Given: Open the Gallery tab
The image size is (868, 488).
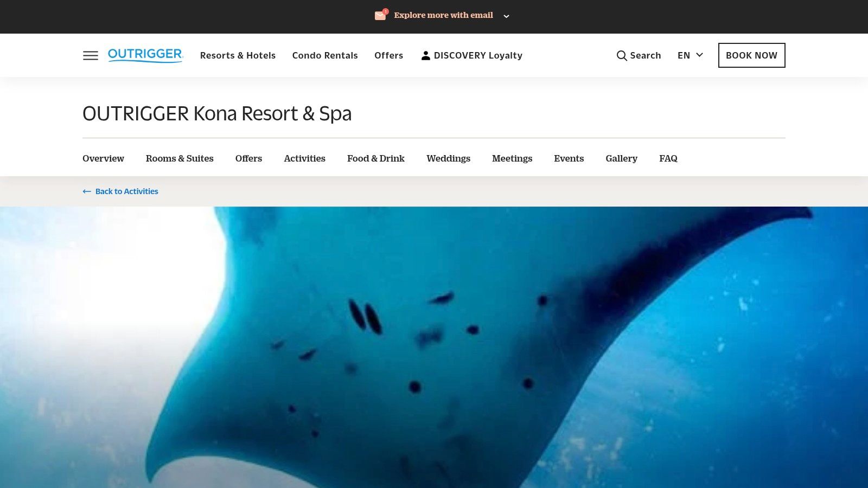Looking at the screenshot, I should tap(621, 158).
